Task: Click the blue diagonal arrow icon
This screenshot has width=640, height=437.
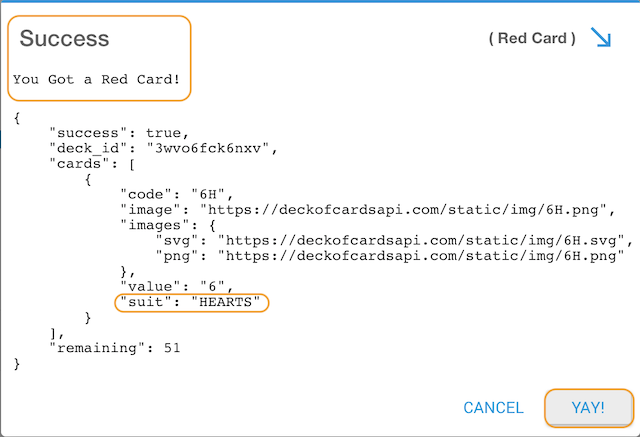Action: (601, 37)
